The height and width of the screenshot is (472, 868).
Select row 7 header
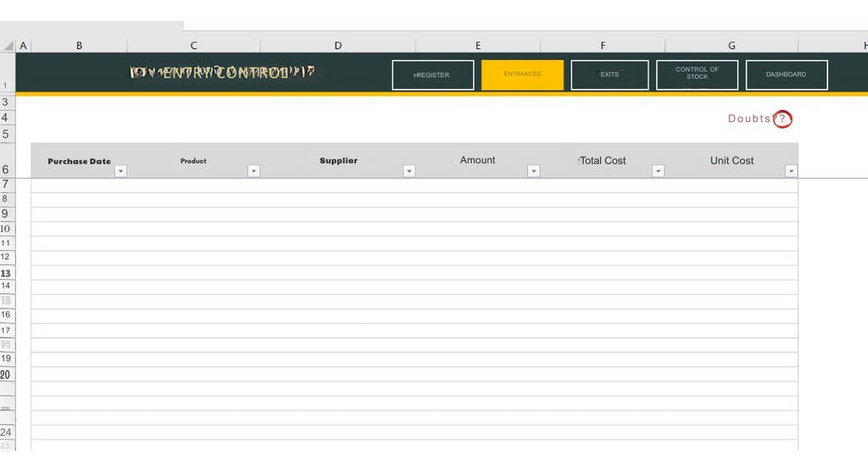point(7,185)
